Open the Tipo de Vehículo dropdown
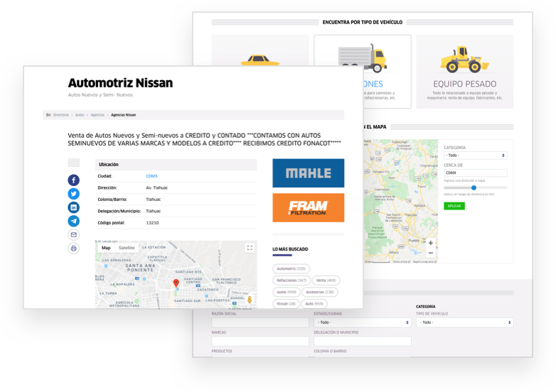The image size is (556, 392). point(464,322)
